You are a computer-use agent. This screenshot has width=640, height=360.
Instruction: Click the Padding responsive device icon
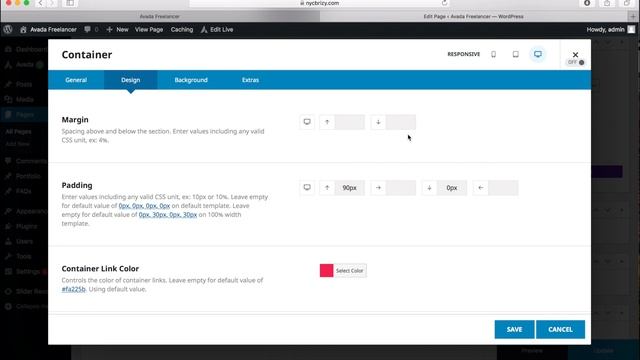[307, 188]
